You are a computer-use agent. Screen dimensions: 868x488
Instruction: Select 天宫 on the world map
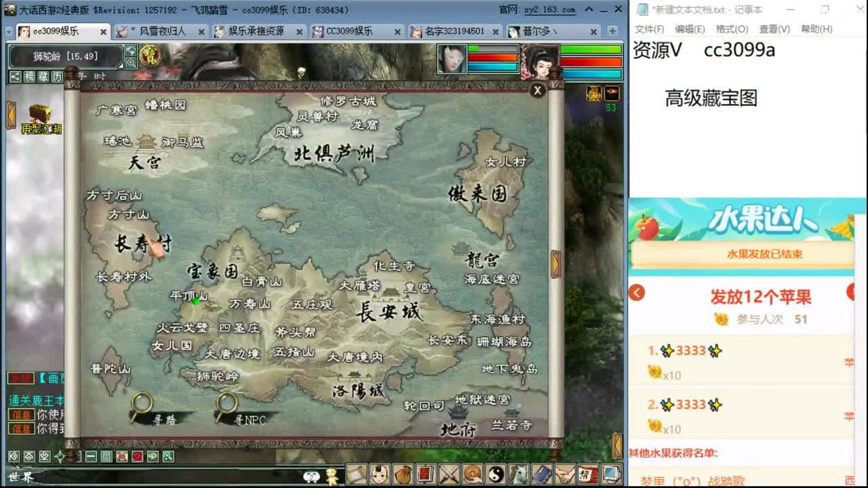(144, 163)
